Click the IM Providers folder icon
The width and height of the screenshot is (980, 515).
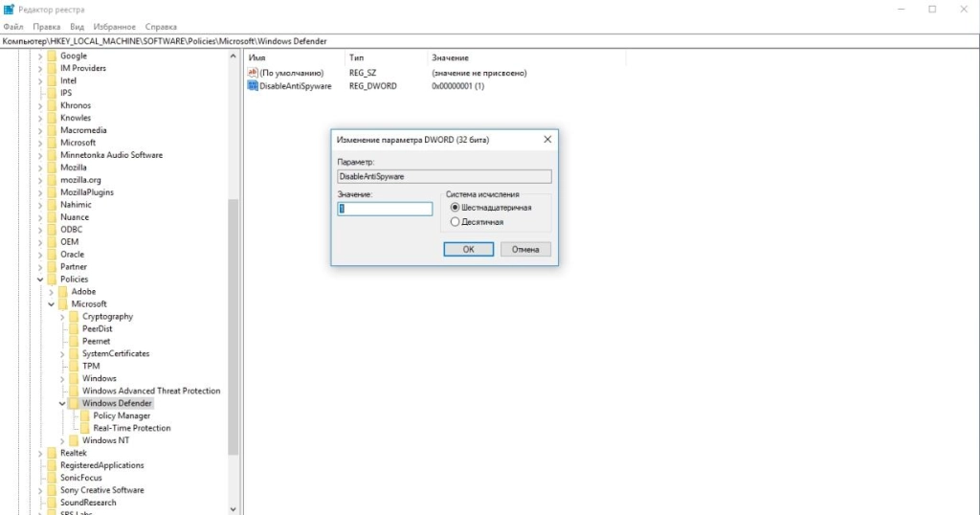tap(52, 68)
